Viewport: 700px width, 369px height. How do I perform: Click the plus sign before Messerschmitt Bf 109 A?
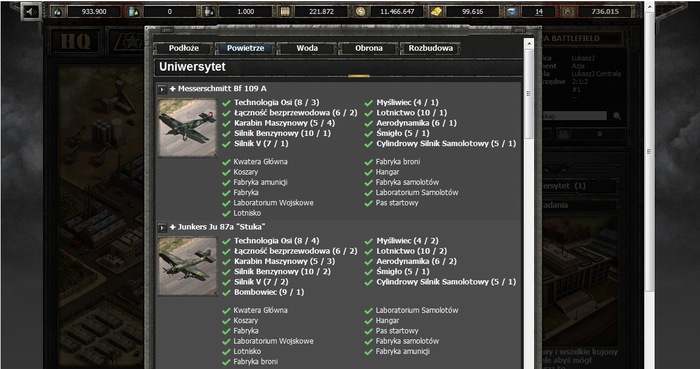173,89
